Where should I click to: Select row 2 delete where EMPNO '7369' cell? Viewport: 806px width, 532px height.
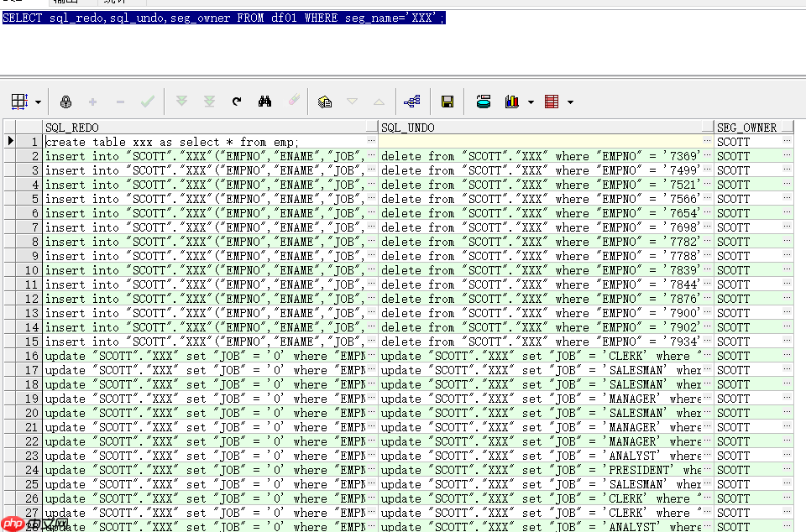541,156
